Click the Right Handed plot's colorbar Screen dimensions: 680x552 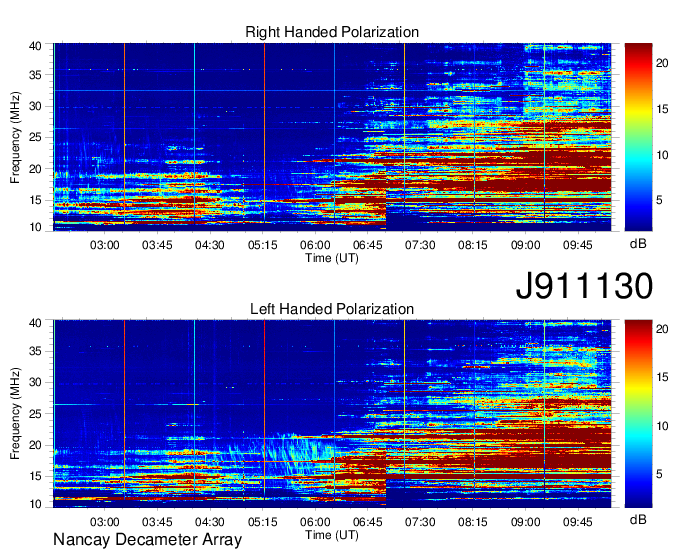638,137
